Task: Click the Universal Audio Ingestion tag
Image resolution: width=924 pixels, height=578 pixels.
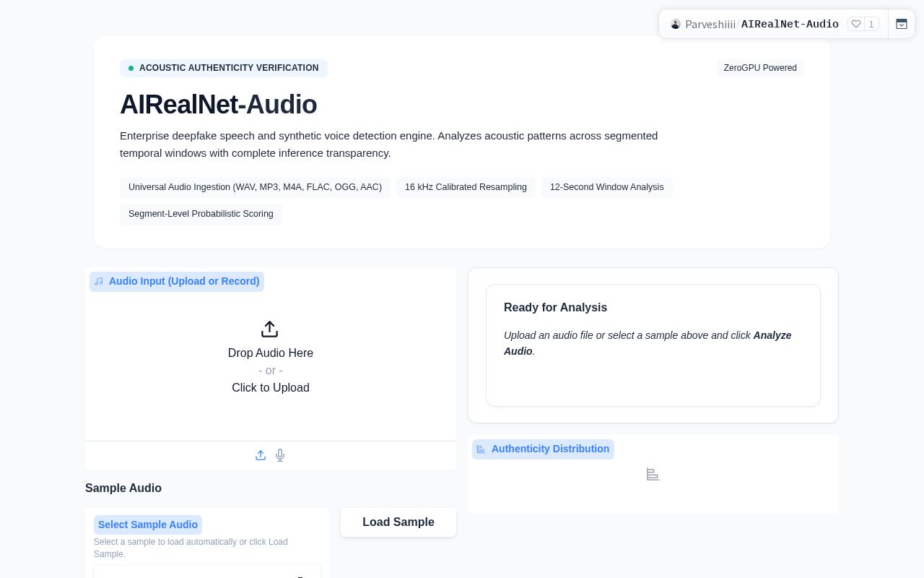Action: 255,187
